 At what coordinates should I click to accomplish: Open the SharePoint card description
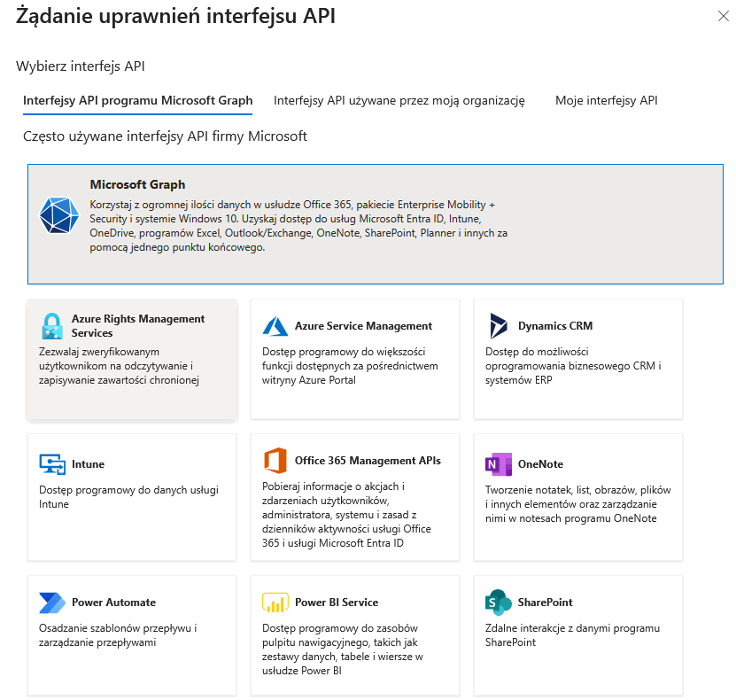click(x=572, y=635)
